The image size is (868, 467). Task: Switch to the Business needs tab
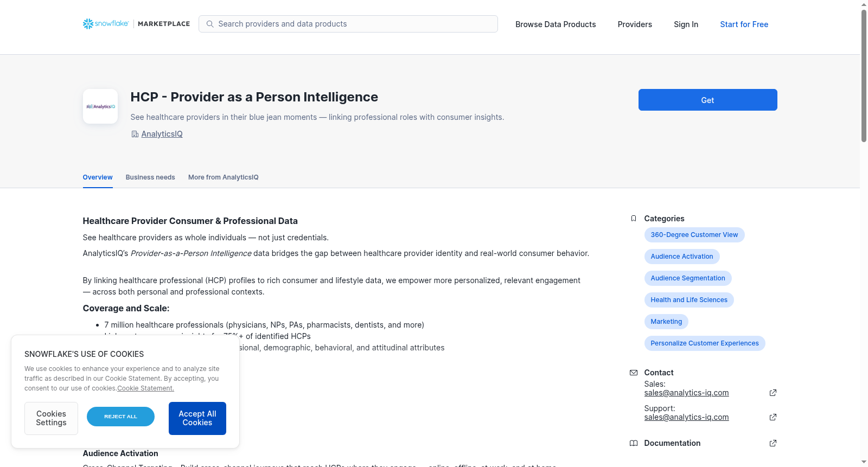pyautogui.click(x=150, y=177)
